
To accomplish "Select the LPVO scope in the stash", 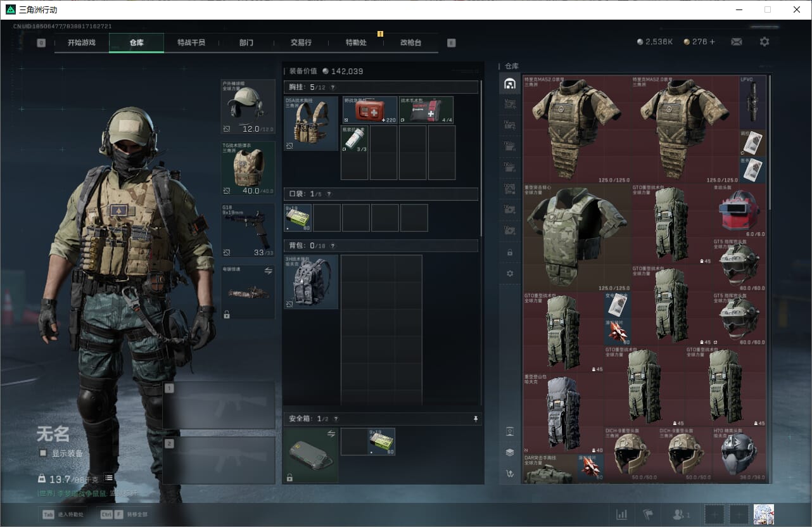I will coord(752,103).
